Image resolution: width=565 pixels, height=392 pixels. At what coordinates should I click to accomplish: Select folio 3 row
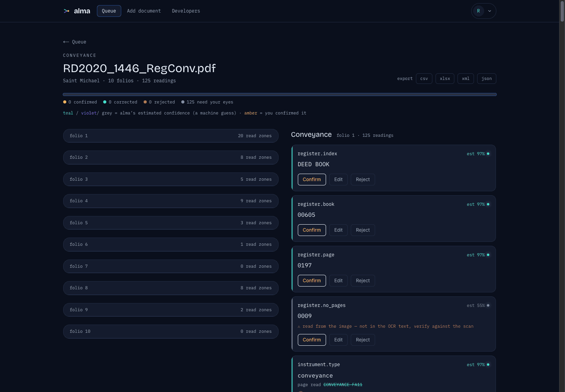pos(171,179)
